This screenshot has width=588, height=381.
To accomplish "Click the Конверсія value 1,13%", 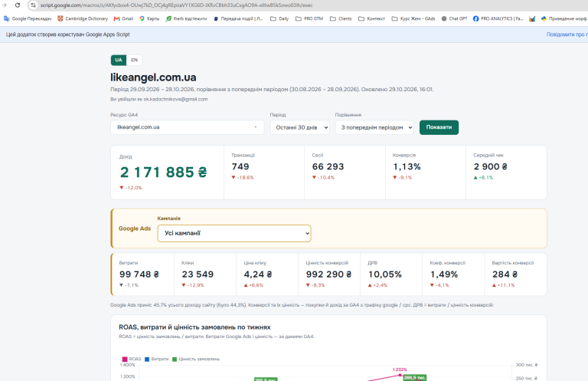I will click(407, 166).
